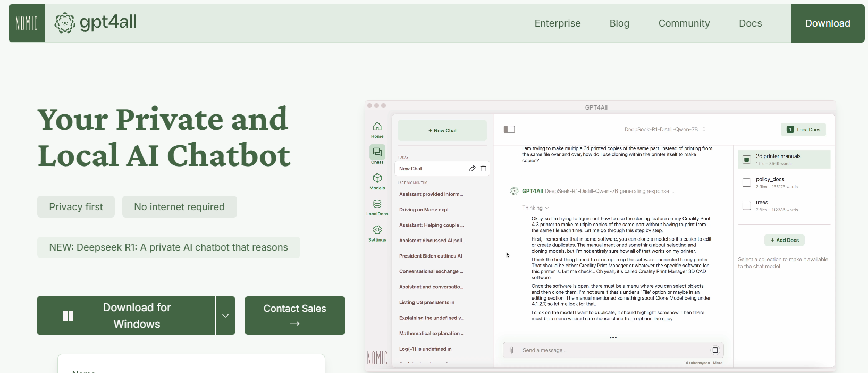The image size is (868, 373).
Task: Open the Models cube icon
Action: (x=377, y=178)
